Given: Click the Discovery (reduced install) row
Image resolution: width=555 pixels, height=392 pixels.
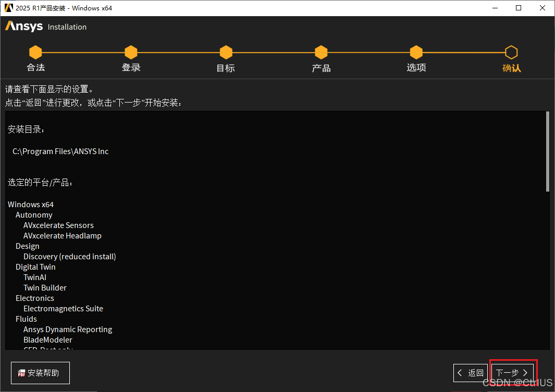Looking at the screenshot, I should [x=70, y=257].
